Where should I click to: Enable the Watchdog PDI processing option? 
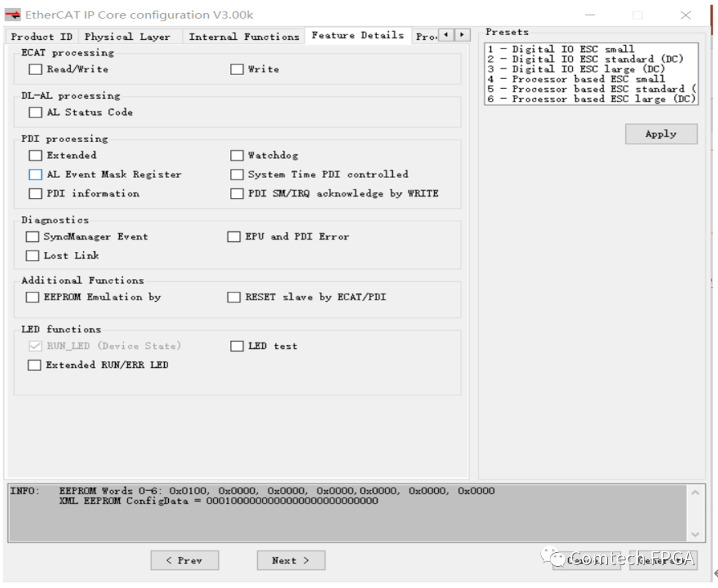pos(237,155)
